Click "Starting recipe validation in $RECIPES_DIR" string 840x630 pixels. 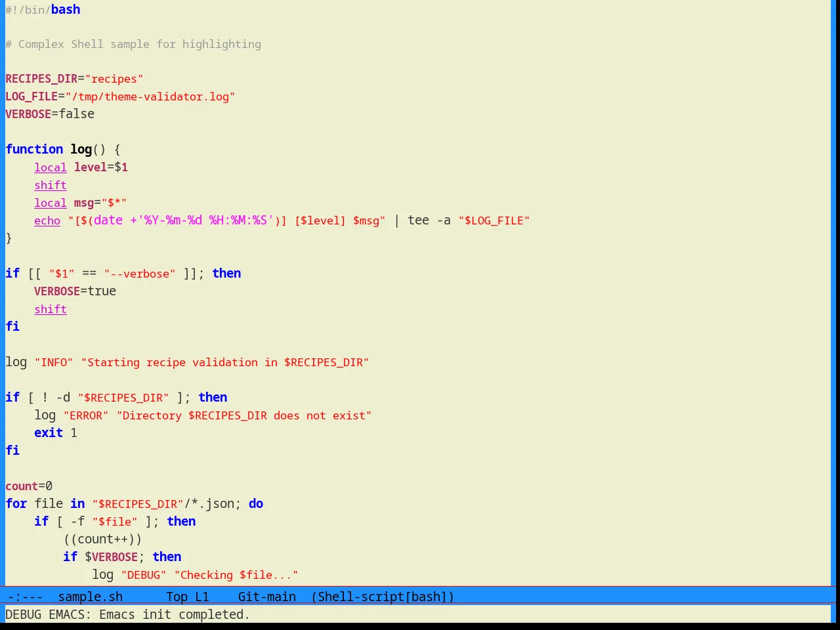coord(225,362)
